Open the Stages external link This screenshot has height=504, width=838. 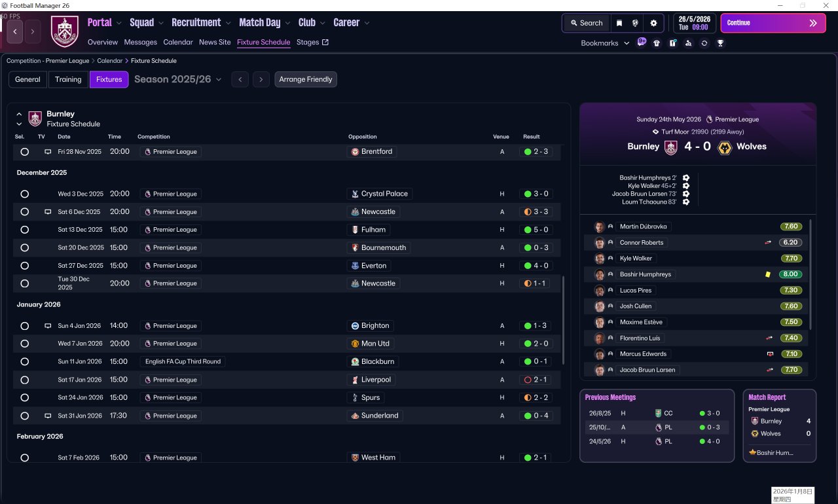click(x=312, y=43)
